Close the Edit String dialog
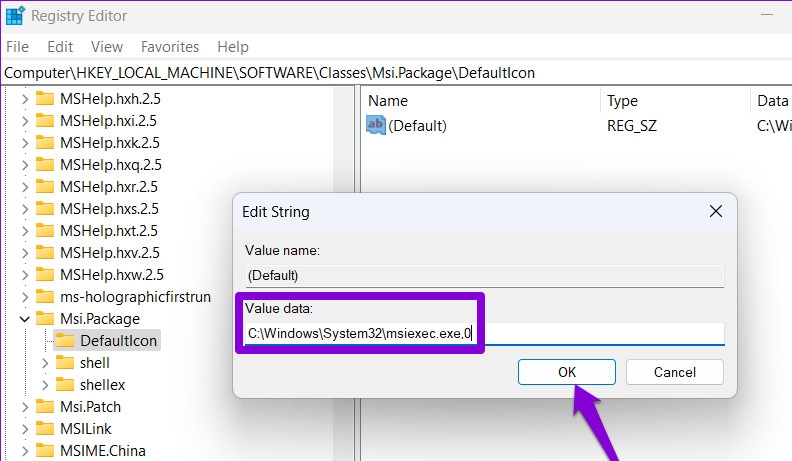The height and width of the screenshot is (461, 792). pyautogui.click(x=716, y=211)
